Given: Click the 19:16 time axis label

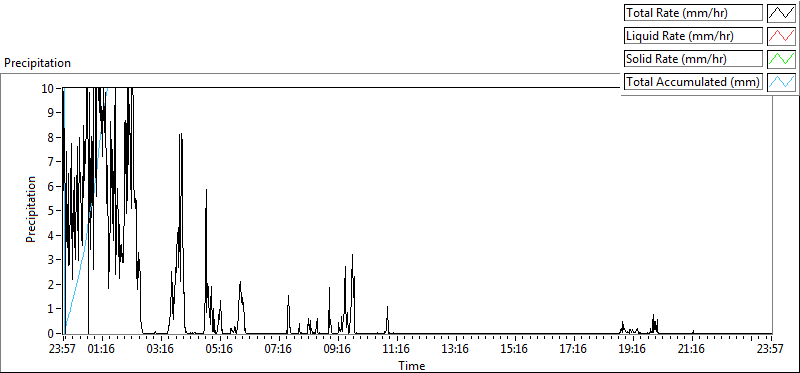Looking at the screenshot, I should [x=633, y=350].
